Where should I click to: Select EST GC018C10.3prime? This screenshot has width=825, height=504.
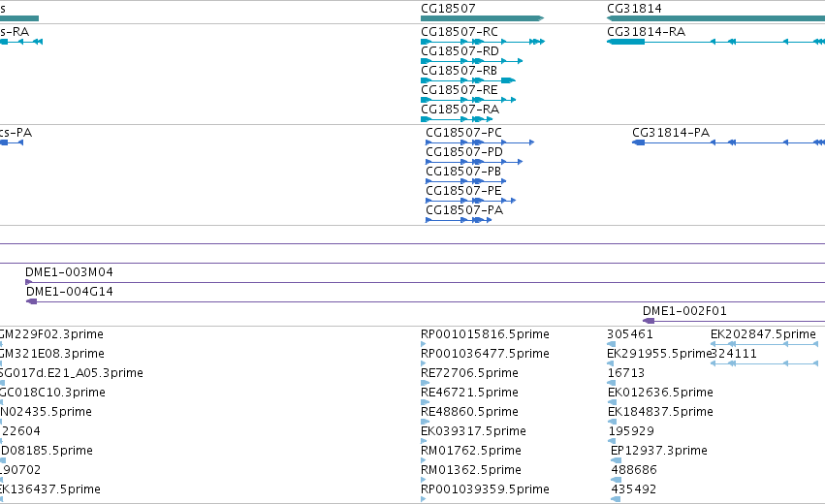click(x=52, y=393)
